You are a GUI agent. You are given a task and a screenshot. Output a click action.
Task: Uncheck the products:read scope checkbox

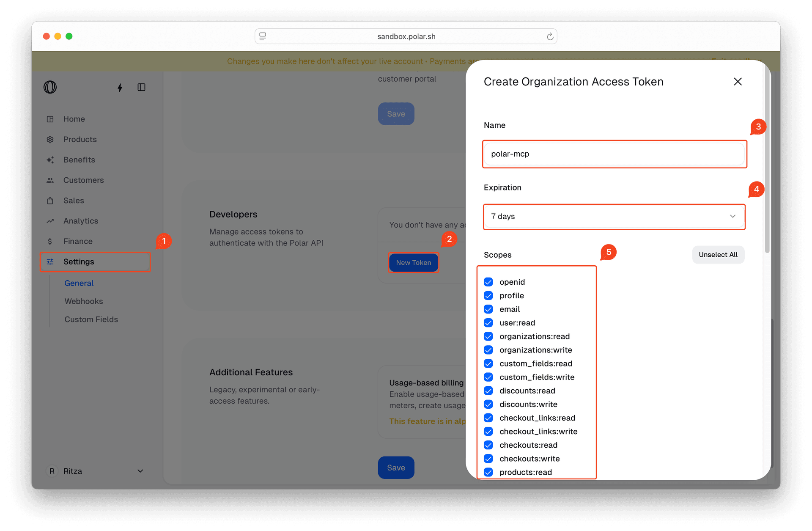pos(488,472)
